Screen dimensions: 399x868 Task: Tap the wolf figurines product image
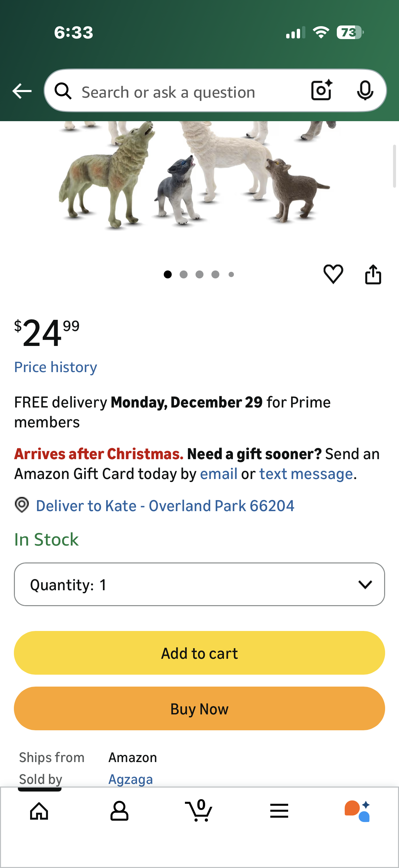pyautogui.click(x=199, y=175)
